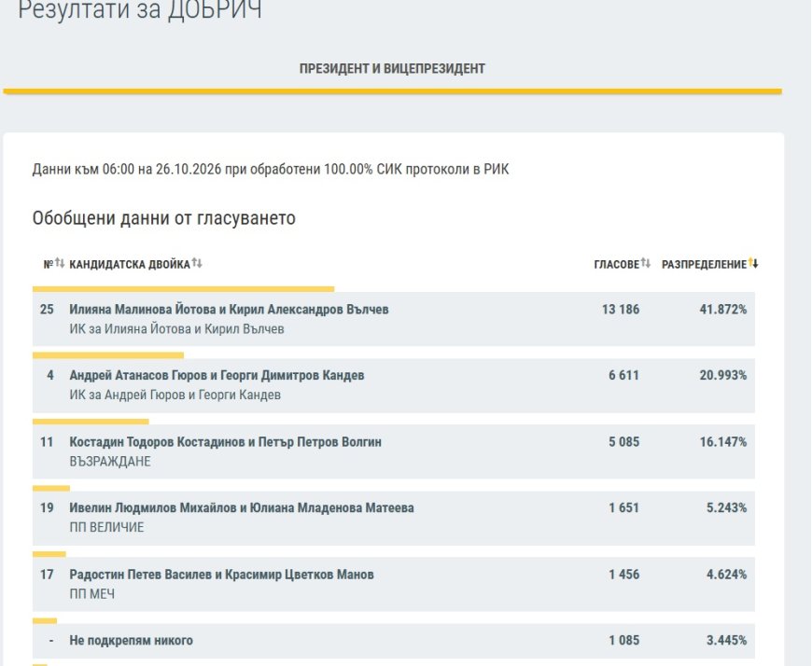Click votes value 1 651
The width and height of the screenshot is (812, 666).
pos(624,507)
